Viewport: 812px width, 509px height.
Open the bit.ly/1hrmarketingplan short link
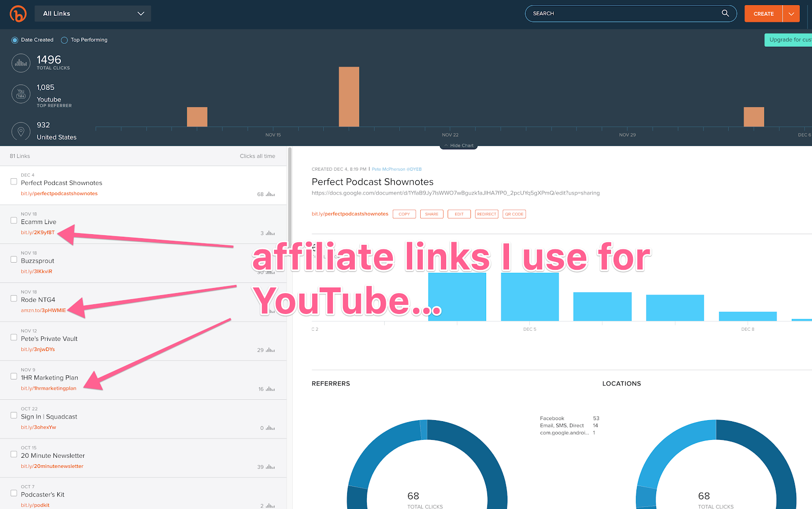point(49,389)
